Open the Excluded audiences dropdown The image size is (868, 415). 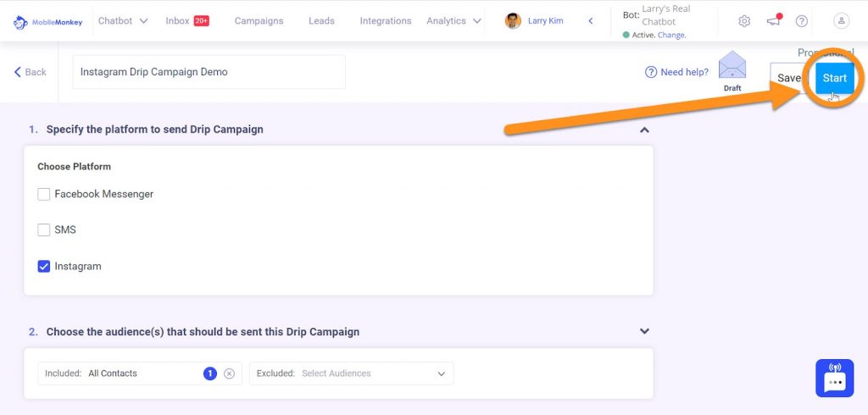[352, 373]
